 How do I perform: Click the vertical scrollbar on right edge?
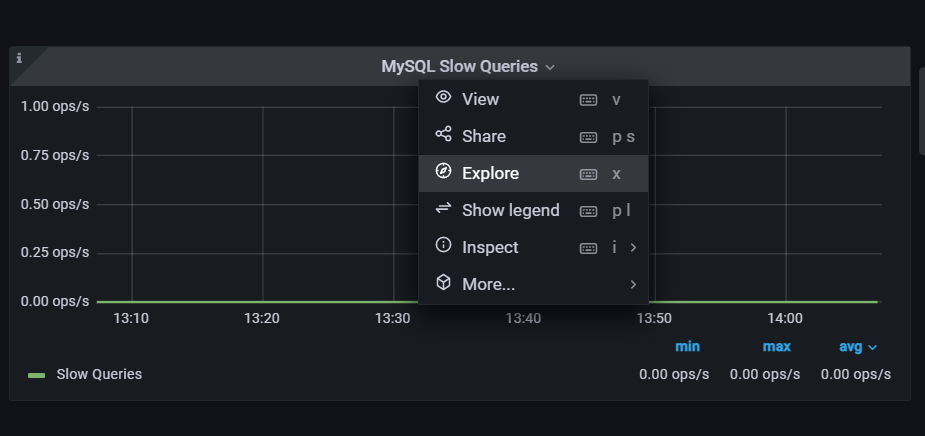point(922,111)
